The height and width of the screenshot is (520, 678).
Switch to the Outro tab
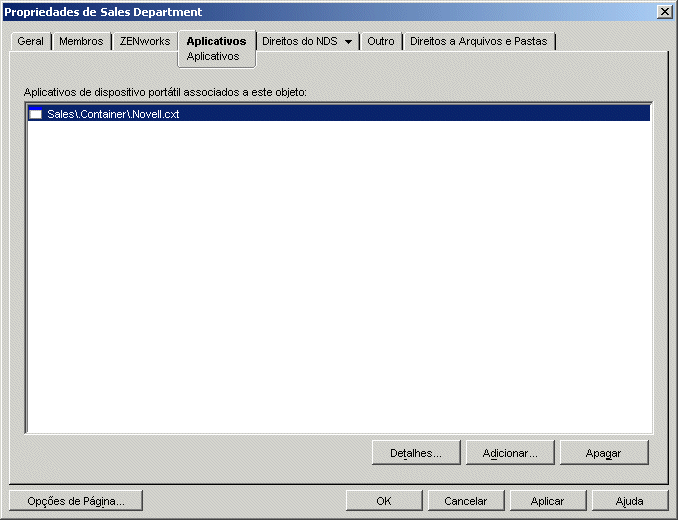tap(381, 41)
